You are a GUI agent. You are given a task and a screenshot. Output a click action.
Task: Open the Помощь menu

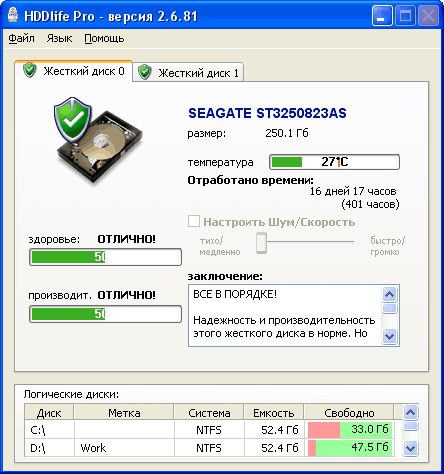pyautogui.click(x=104, y=39)
